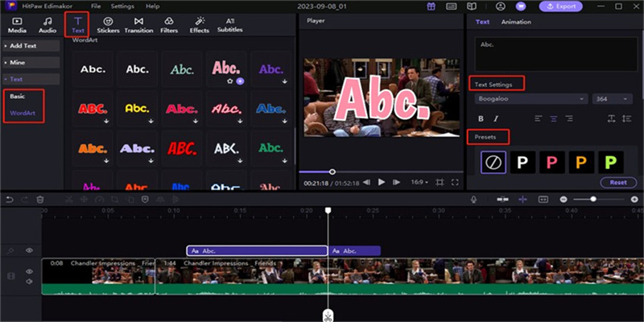
Task: Switch to the Animation tab
Action: pos(516,23)
